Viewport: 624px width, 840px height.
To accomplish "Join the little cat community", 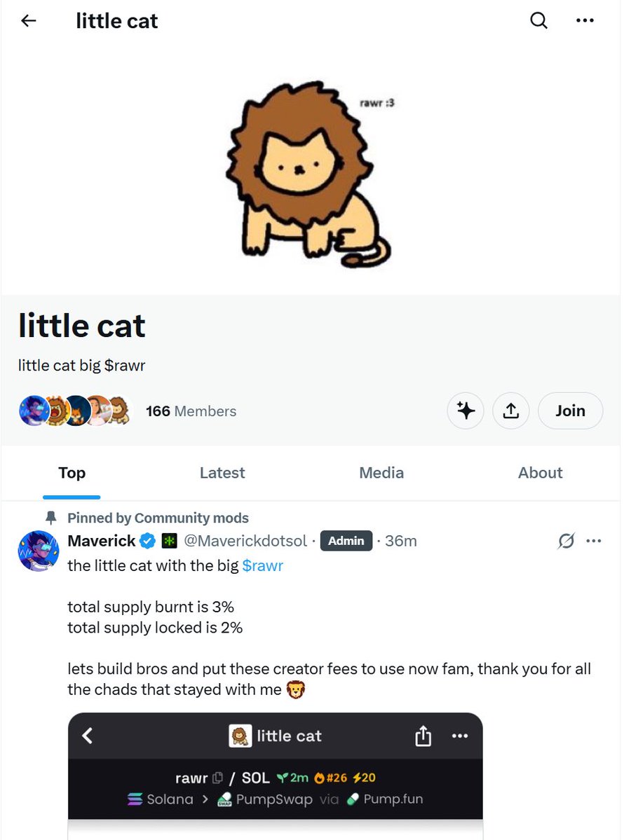I will pyautogui.click(x=570, y=411).
